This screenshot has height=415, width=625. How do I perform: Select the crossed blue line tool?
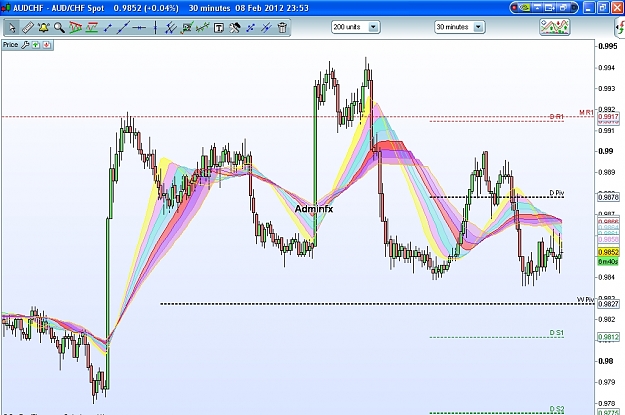click(x=266, y=28)
